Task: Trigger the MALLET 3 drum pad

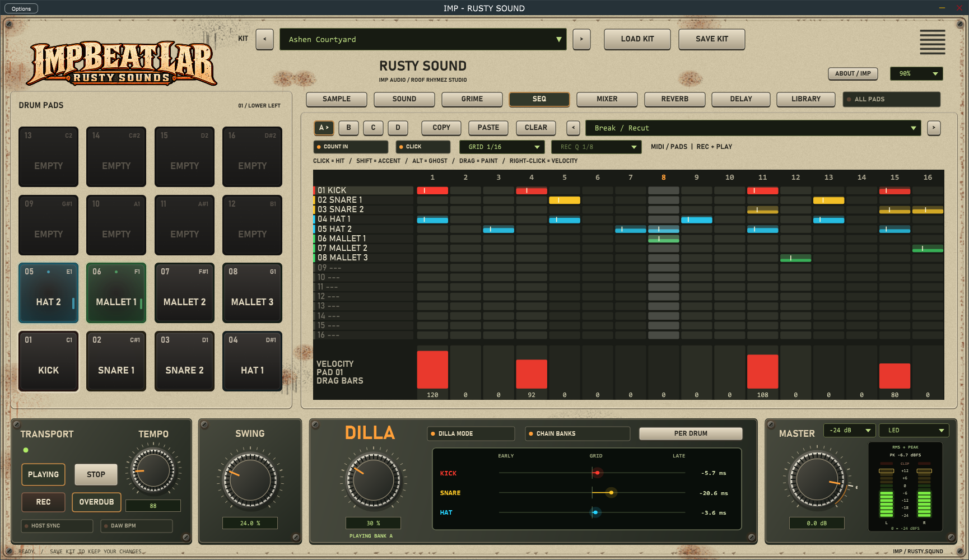Action: [x=252, y=293]
